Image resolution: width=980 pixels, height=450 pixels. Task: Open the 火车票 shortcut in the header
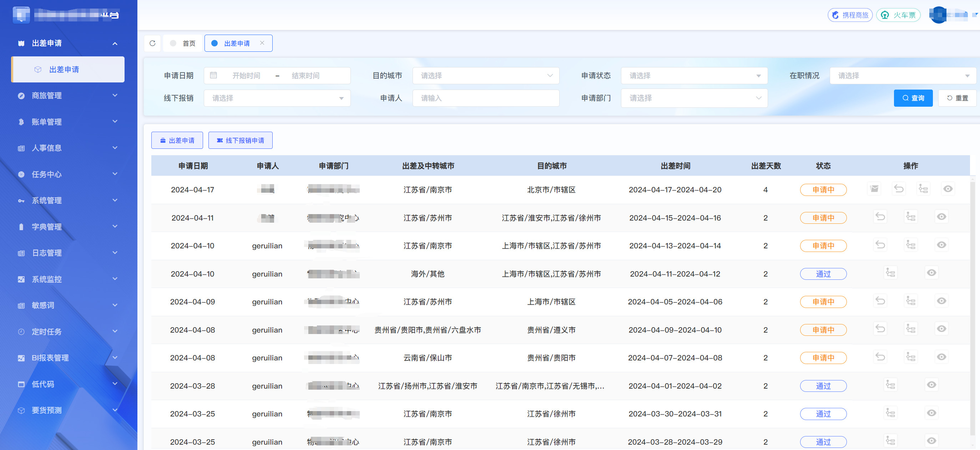pyautogui.click(x=898, y=15)
